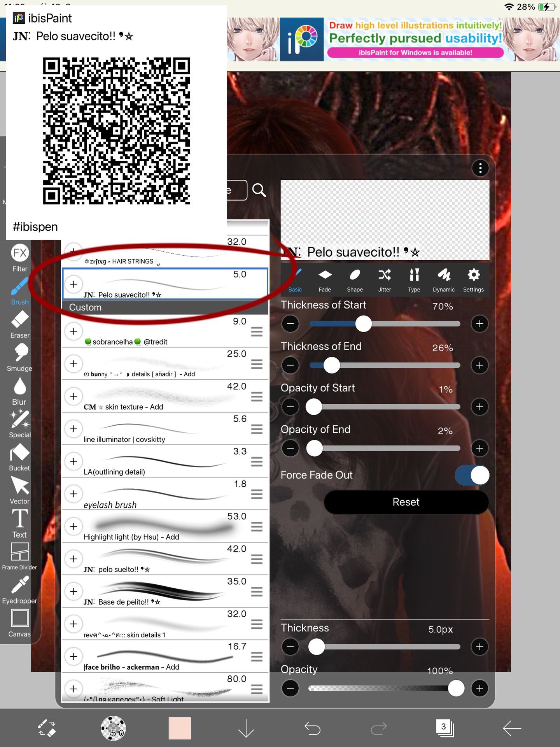Decrease Thickness of End with minus
The image size is (560, 747).
[x=290, y=365]
